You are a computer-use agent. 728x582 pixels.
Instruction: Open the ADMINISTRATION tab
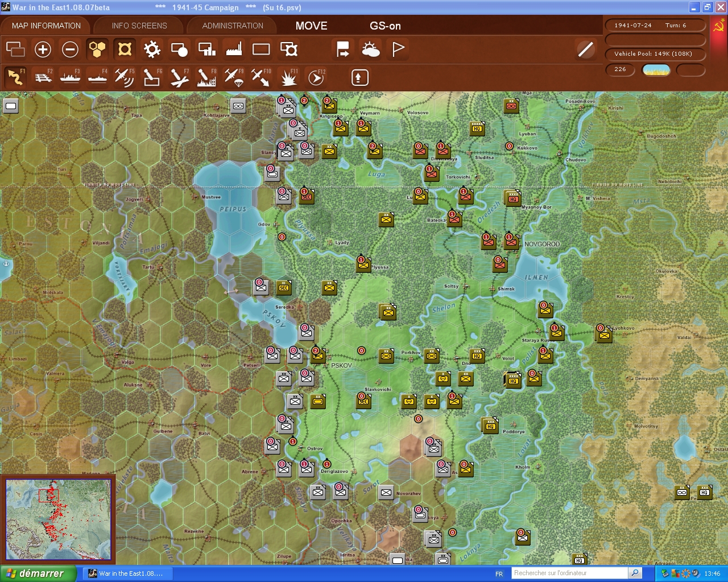tap(233, 26)
